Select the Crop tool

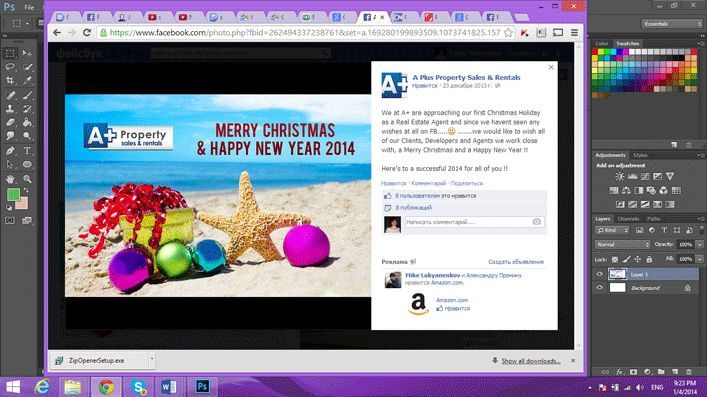[10, 81]
